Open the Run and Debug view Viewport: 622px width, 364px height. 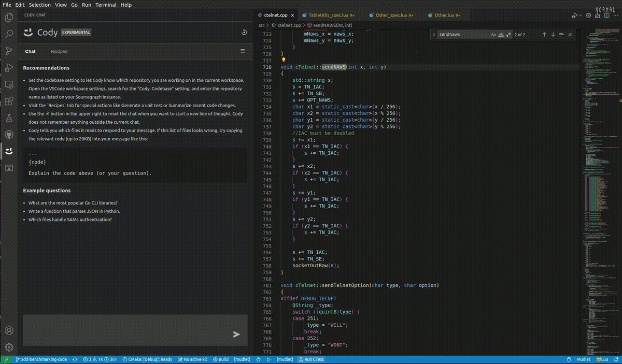(9, 67)
